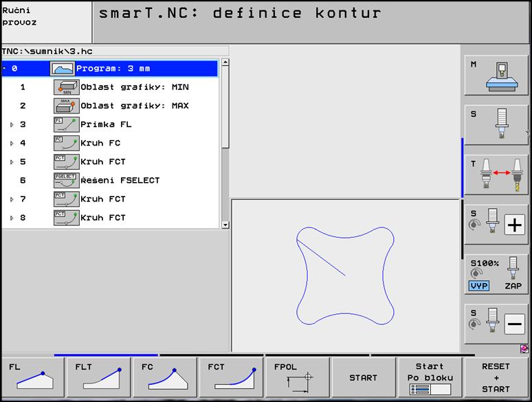
Task: Select the Řešení FSELECT tree entry
Action: (x=120, y=181)
